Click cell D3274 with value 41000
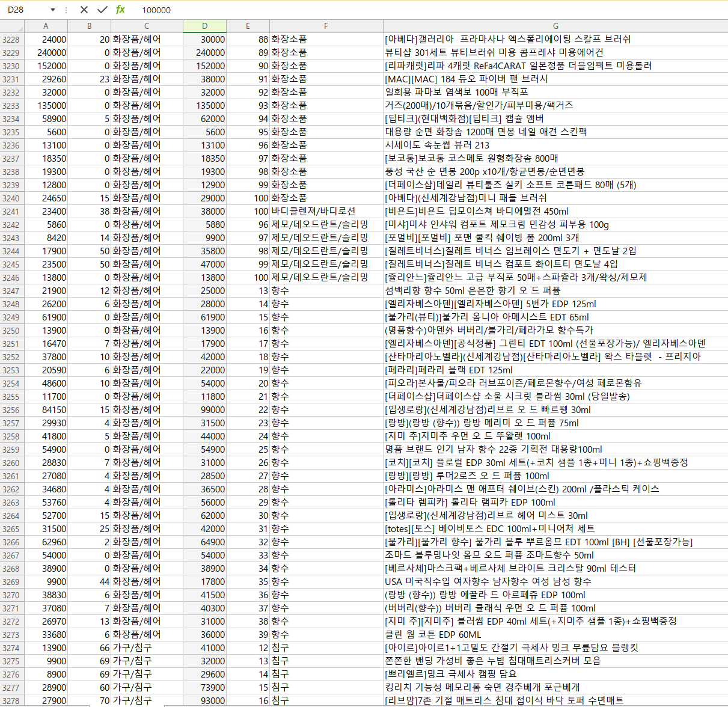This screenshot has height=707, width=728. point(204,647)
